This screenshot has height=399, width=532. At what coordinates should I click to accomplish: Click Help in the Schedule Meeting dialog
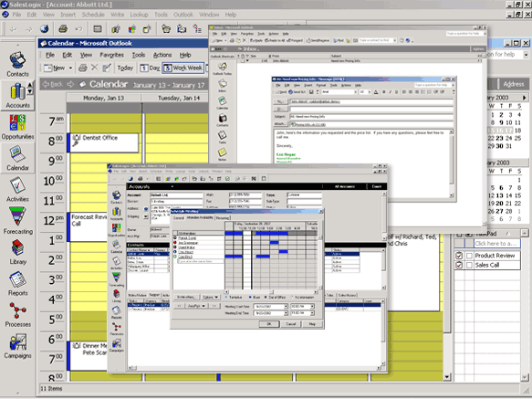(312, 324)
